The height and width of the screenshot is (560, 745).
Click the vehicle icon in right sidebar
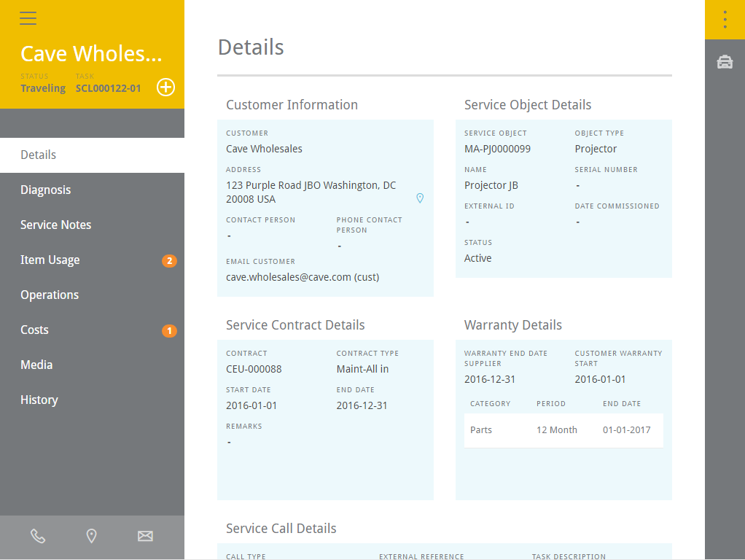(725, 62)
